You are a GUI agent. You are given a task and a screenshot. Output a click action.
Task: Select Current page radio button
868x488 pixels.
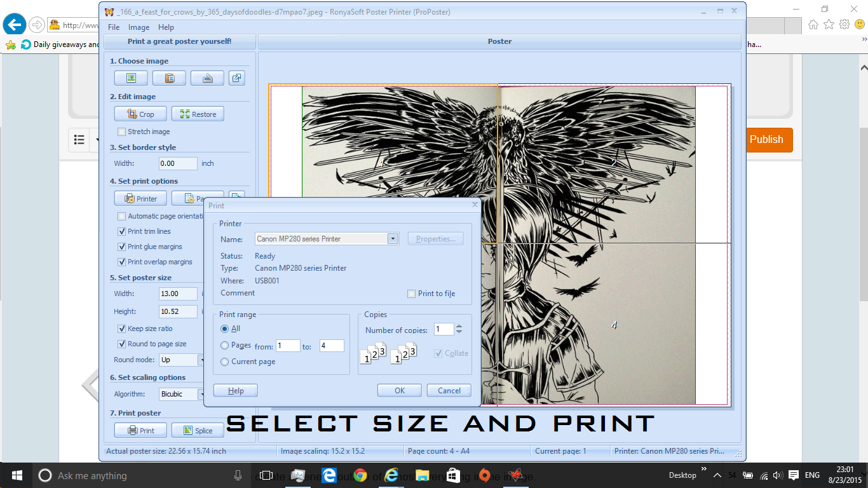tap(224, 362)
